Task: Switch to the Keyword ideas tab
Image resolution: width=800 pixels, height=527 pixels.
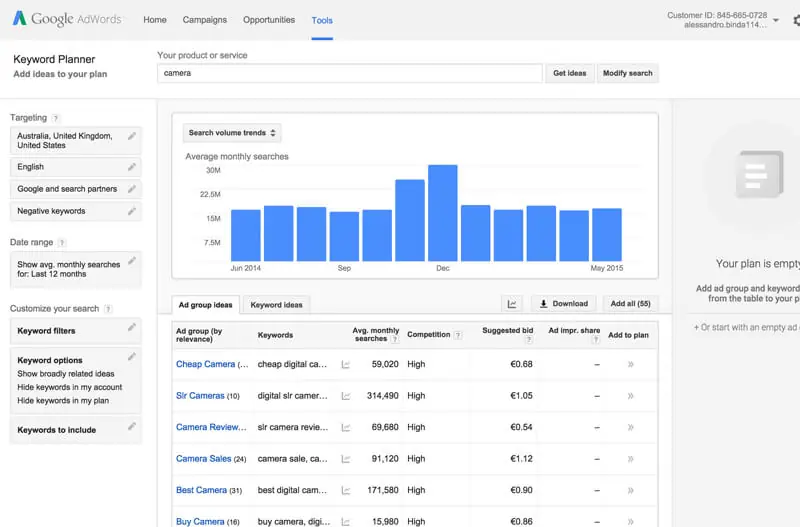Action: (276, 305)
